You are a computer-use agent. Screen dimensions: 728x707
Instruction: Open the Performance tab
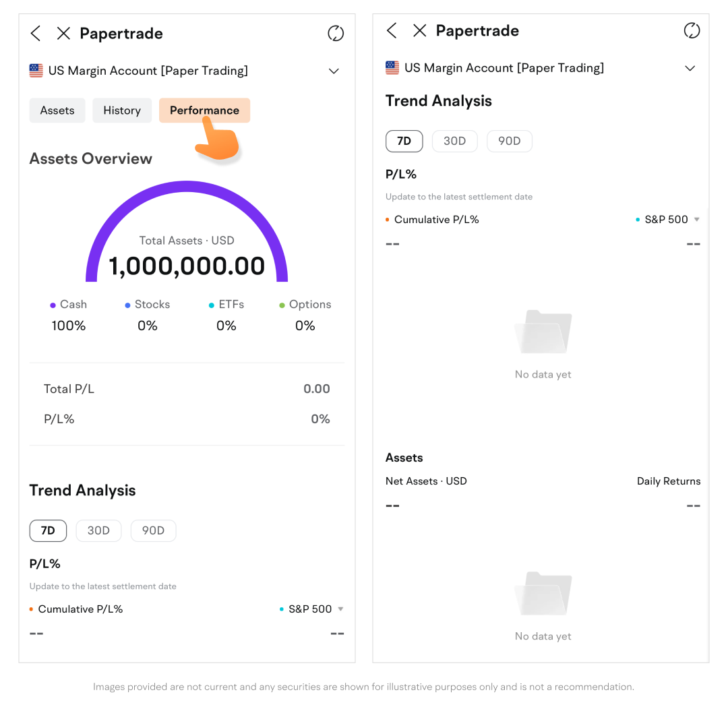204,111
